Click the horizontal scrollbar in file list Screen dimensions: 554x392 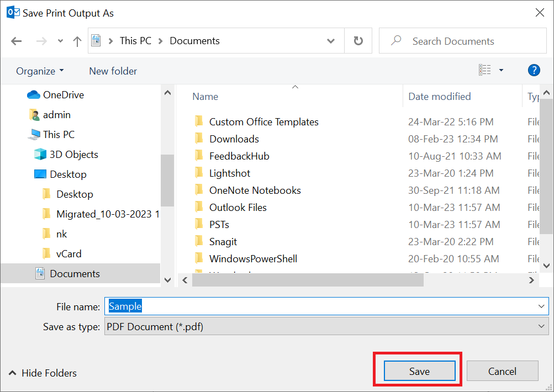pos(308,280)
